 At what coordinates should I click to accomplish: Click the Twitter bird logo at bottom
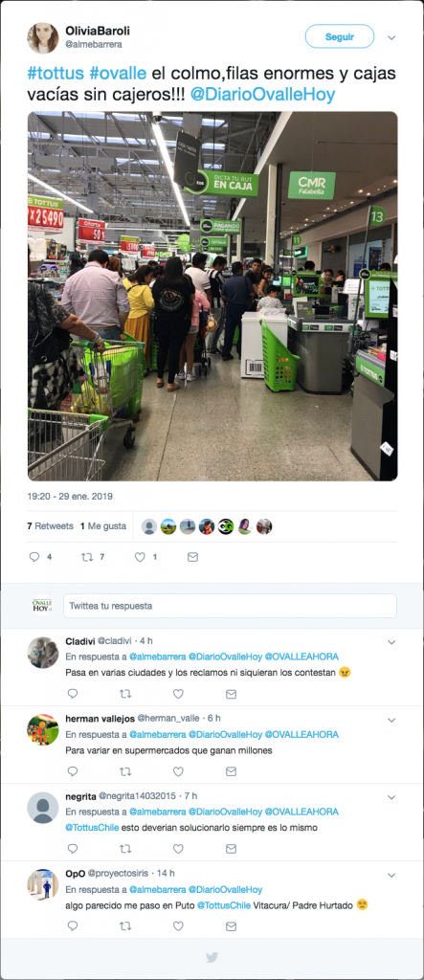[x=212, y=957]
